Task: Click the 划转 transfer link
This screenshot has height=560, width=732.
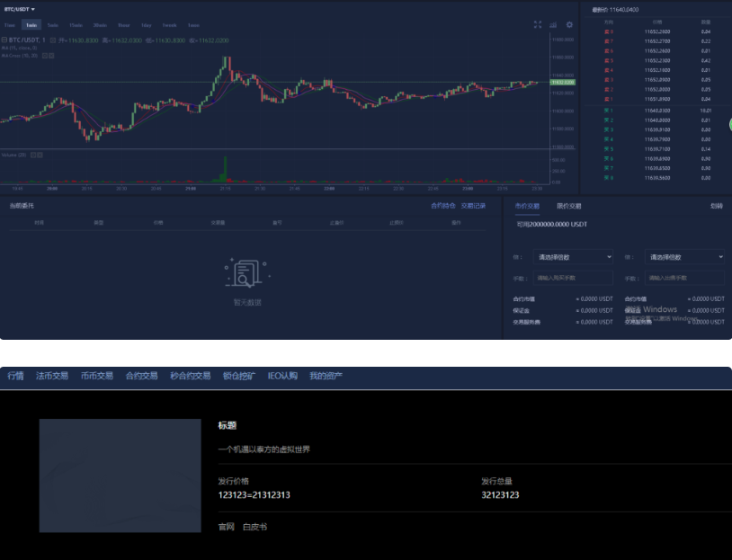Action: point(717,206)
